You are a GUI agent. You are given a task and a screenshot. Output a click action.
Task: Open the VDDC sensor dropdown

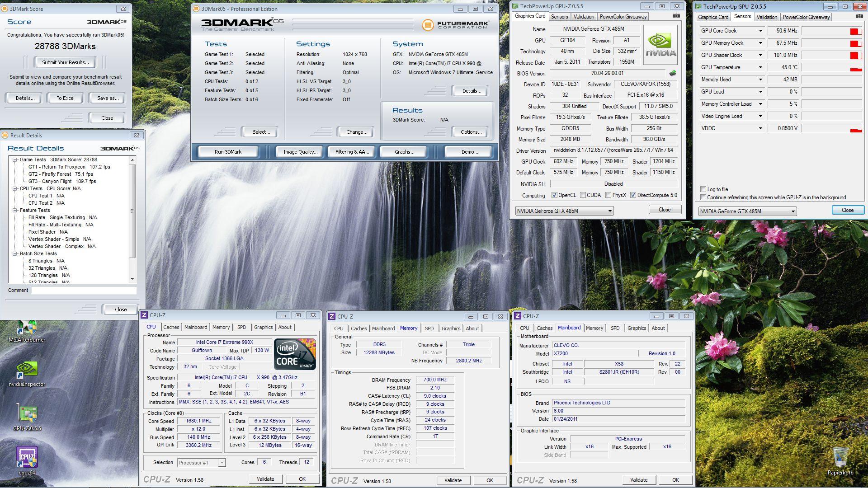(x=760, y=128)
